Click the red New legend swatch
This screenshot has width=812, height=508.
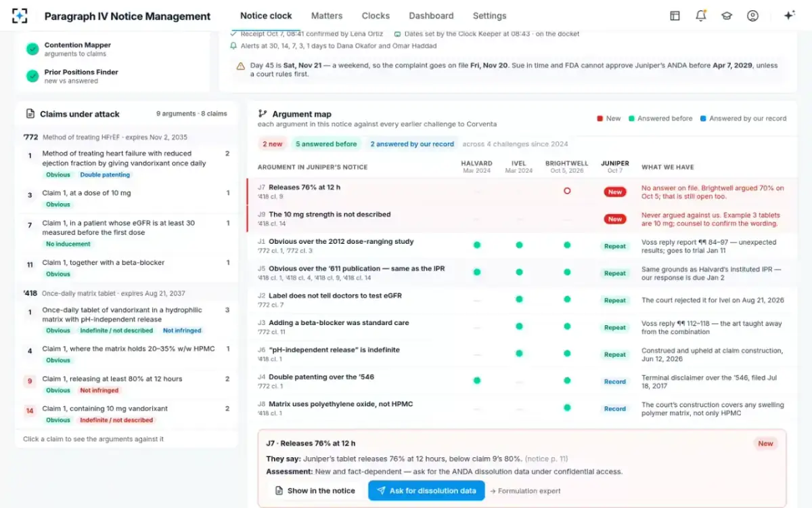[x=600, y=119]
